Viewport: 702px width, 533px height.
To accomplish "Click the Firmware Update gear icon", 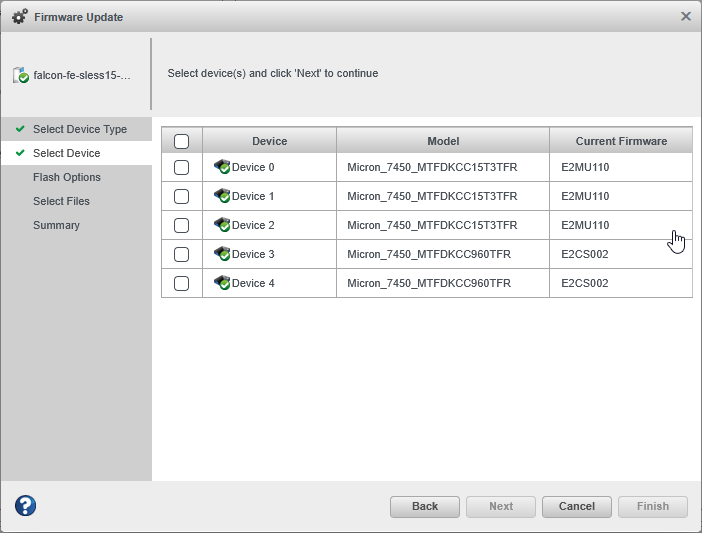I will [x=19, y=17].
